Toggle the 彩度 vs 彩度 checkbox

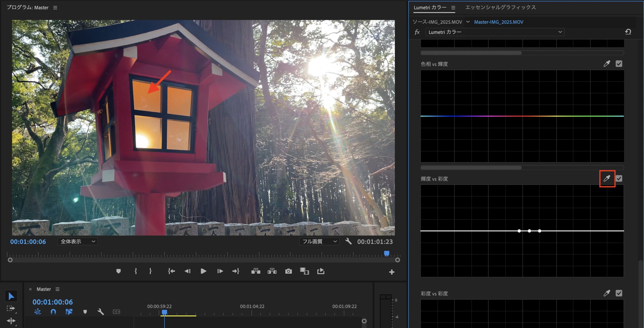[x=619, y=293]
